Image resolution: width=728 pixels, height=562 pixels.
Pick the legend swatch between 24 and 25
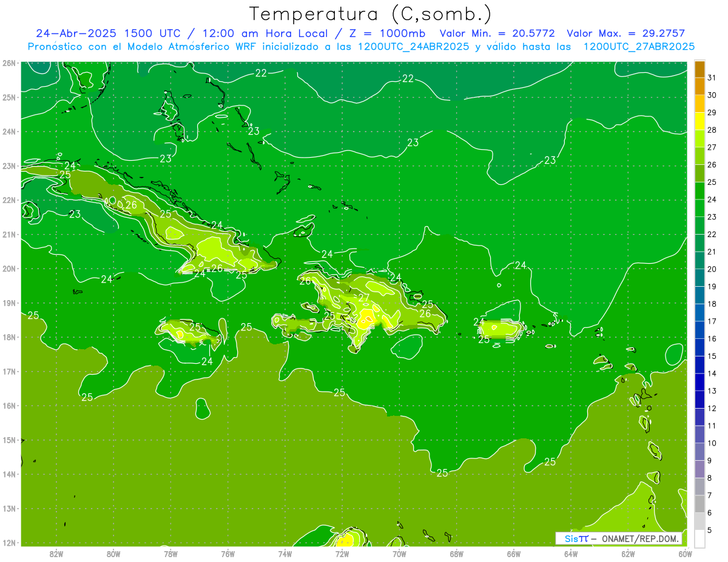[699, 190]
